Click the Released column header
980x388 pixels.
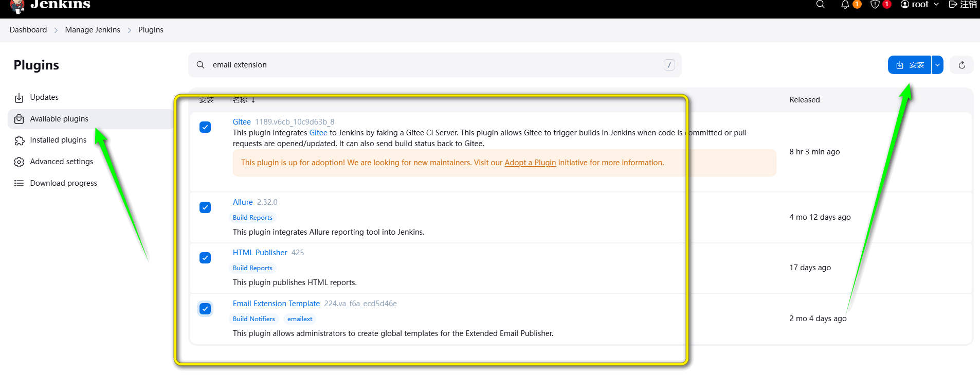coord(805,100)
